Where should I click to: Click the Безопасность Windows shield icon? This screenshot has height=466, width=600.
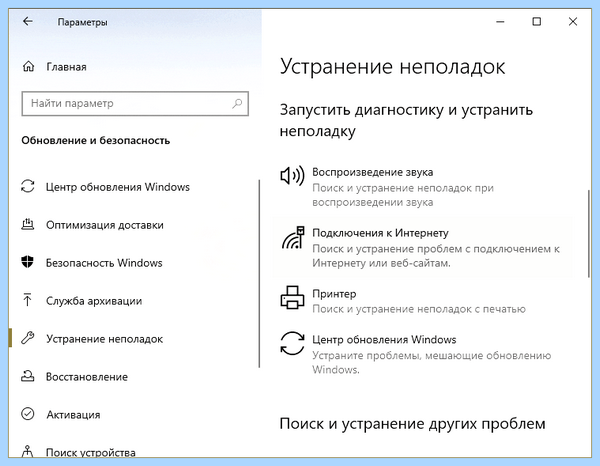(x=28, y=262)
